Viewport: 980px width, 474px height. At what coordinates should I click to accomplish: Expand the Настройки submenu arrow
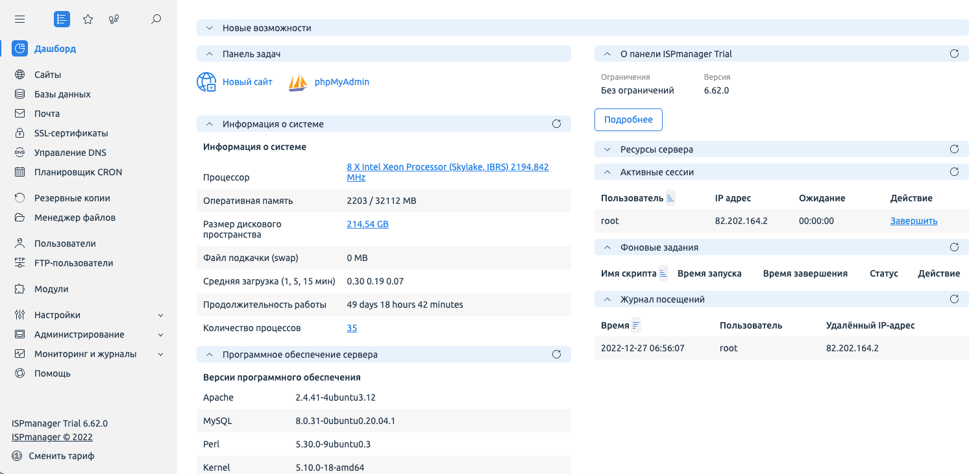[161, 315]
